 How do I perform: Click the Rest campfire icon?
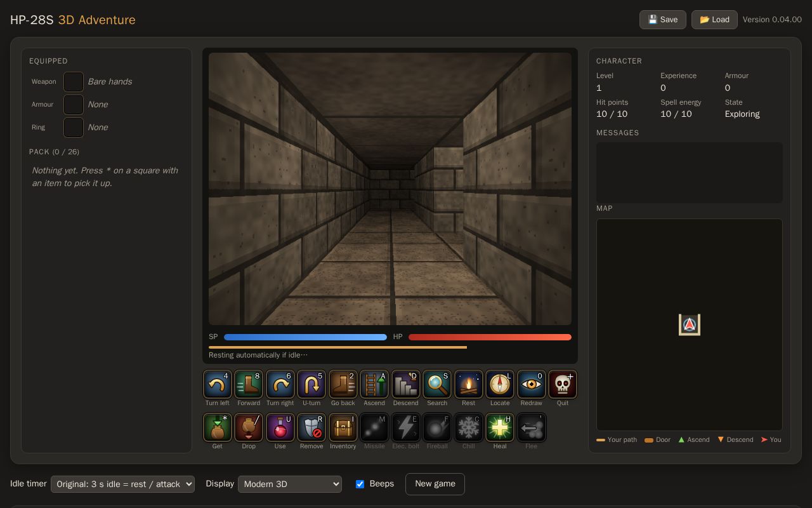(468, 384)
